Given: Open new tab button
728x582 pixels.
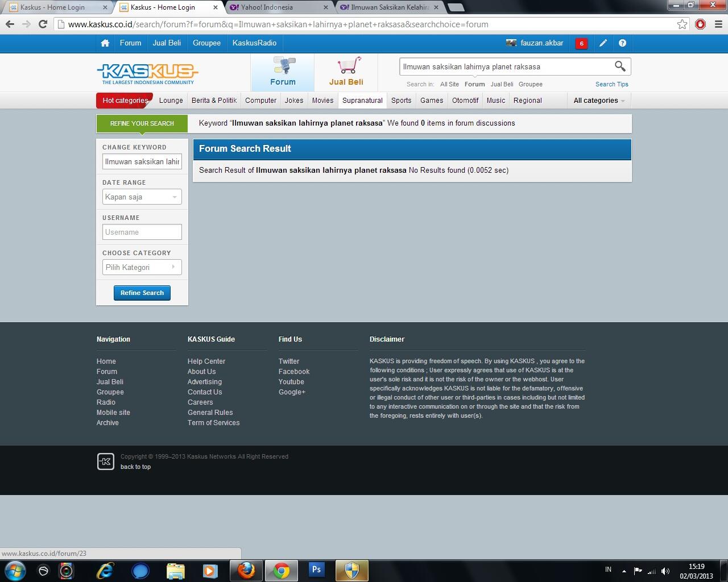Looking at the screenshot, I should (x=456, y=7).
